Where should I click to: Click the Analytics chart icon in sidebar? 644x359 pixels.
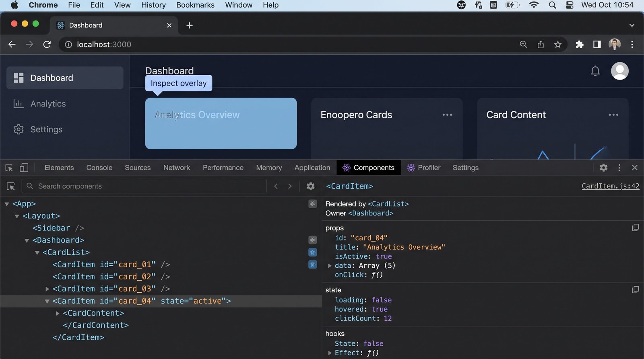(18, 104)
